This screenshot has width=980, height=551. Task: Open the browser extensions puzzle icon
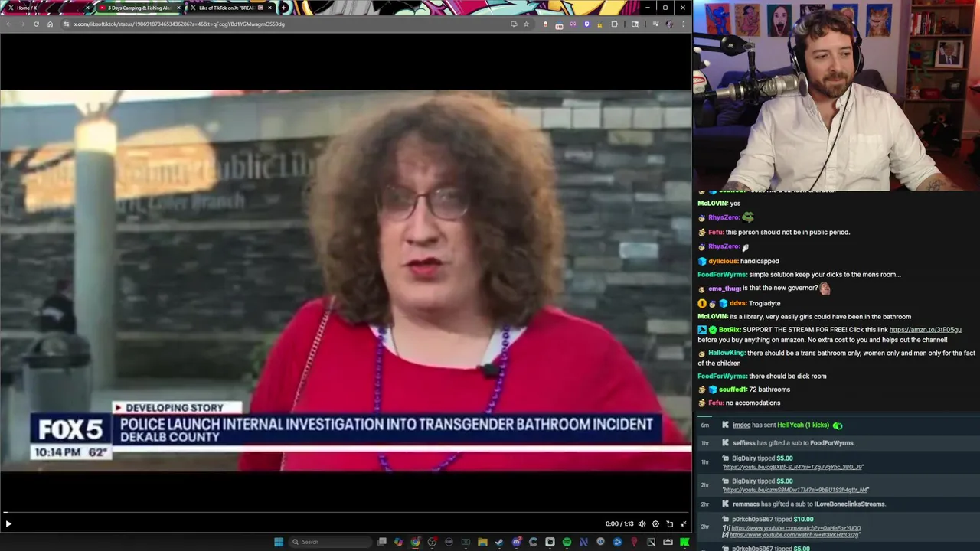[x=614, y=24]
